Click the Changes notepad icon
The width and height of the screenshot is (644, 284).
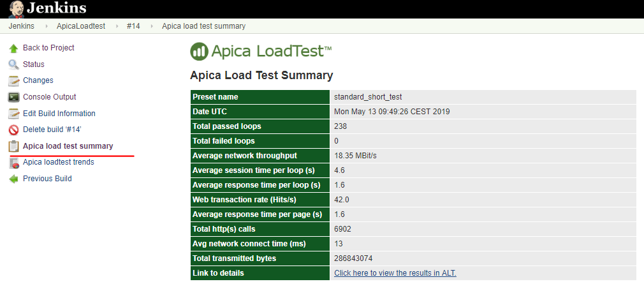pyautogui.click(x=13, y=80)
